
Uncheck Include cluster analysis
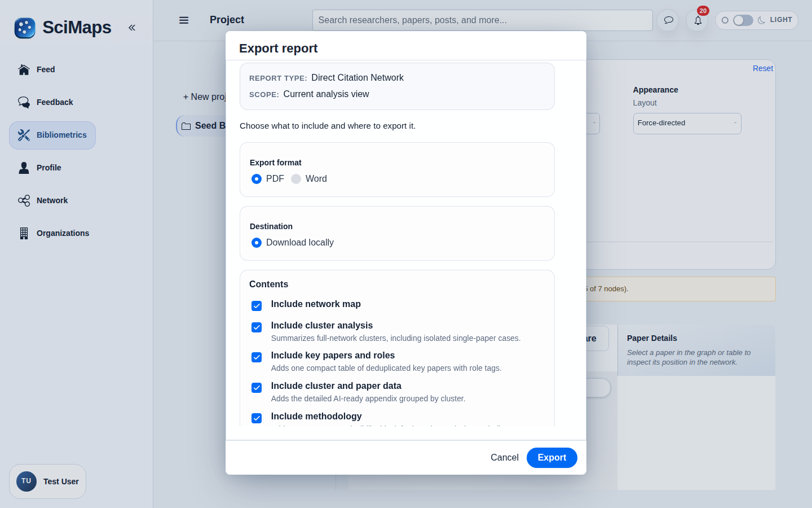(257, 327)
